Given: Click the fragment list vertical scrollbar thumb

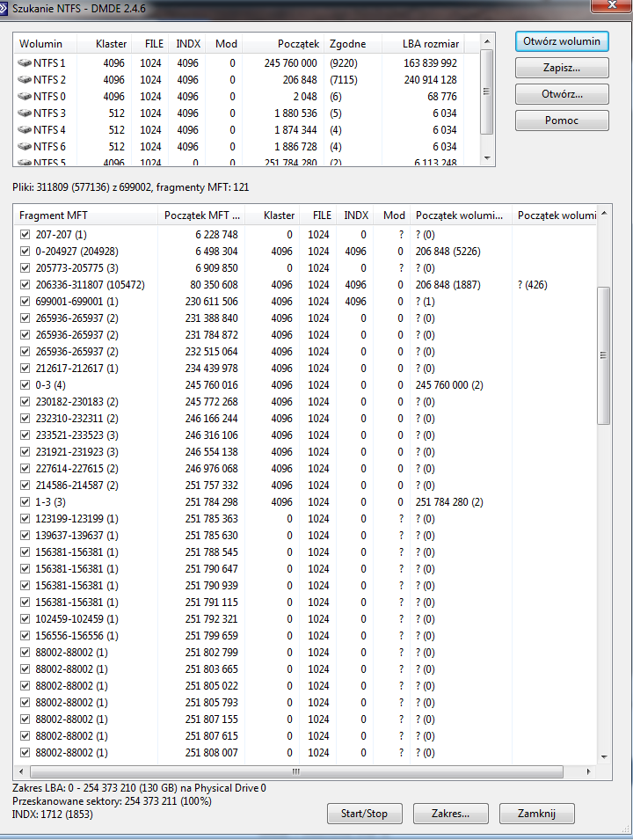Looking at the screenshot, I should 603,355.
